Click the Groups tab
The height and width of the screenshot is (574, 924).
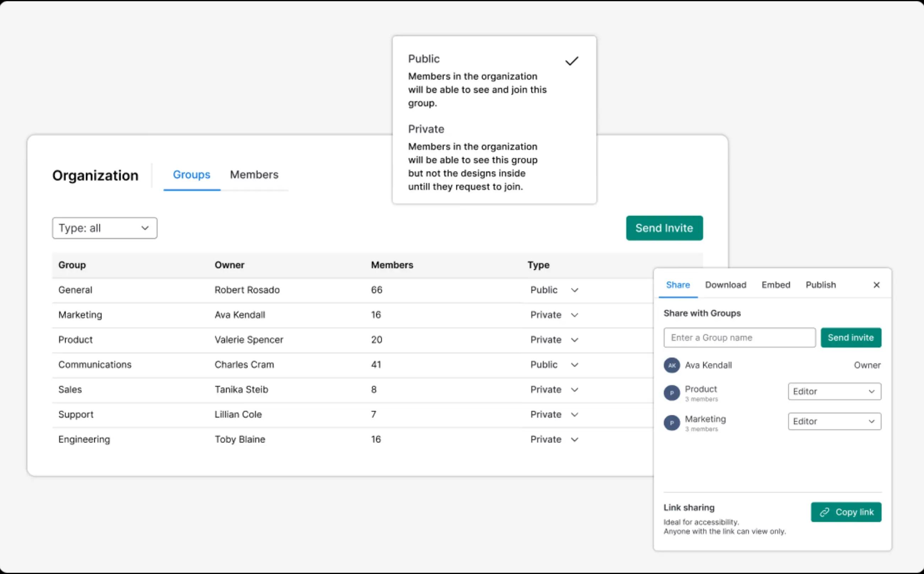click(191, 175)
